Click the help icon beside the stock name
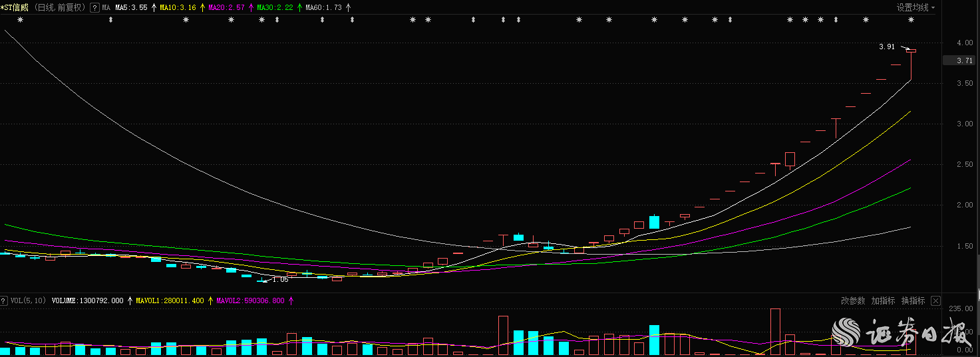980x357 pixels. [x=94, y=8]
